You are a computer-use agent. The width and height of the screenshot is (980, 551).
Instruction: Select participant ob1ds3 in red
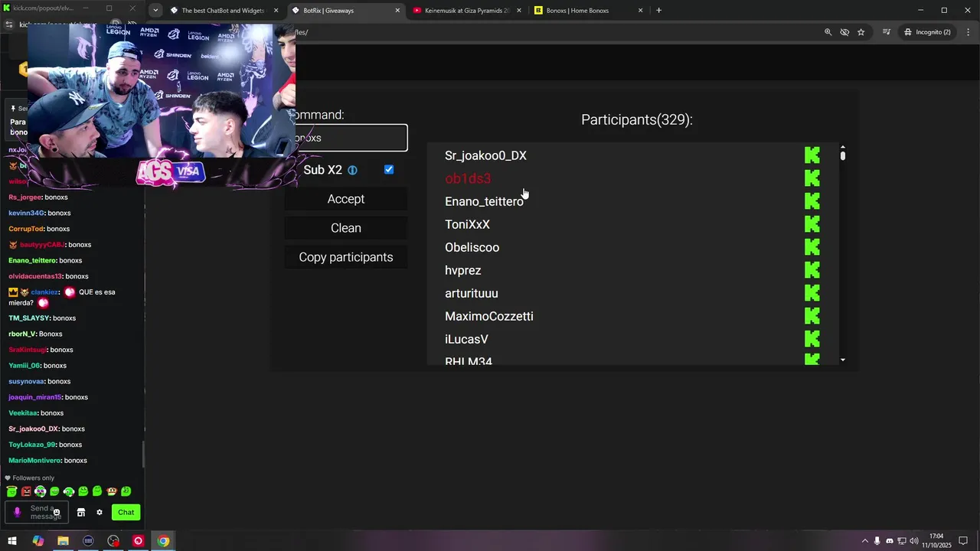pos(468,178)
